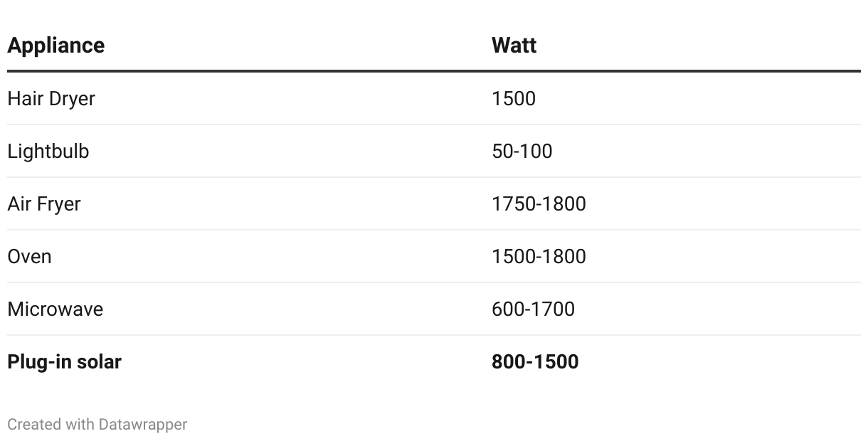Click the word Datawrapper in the footer
Screen dimensions: 868x441
pyautogui.click(x=143, y=425)
